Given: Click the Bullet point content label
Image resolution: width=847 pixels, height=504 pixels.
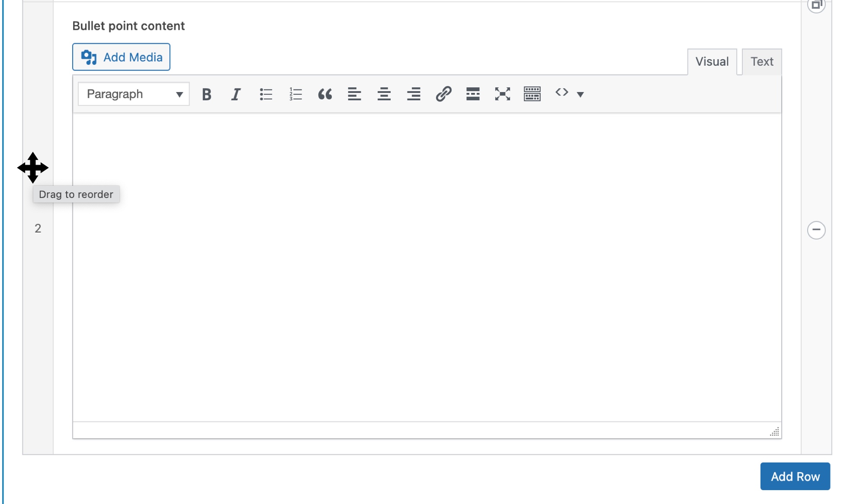Looking at the screenshot, I should pos(128,26).
